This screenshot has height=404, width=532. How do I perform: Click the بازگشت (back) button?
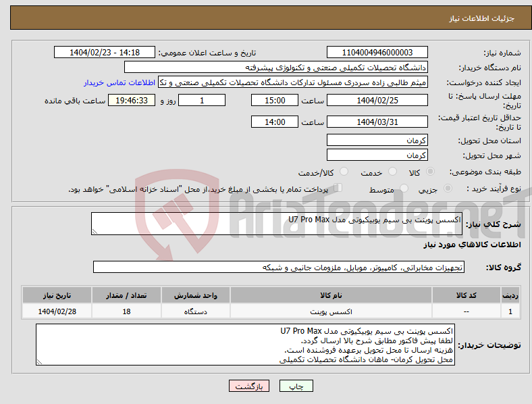coord(249,386)
